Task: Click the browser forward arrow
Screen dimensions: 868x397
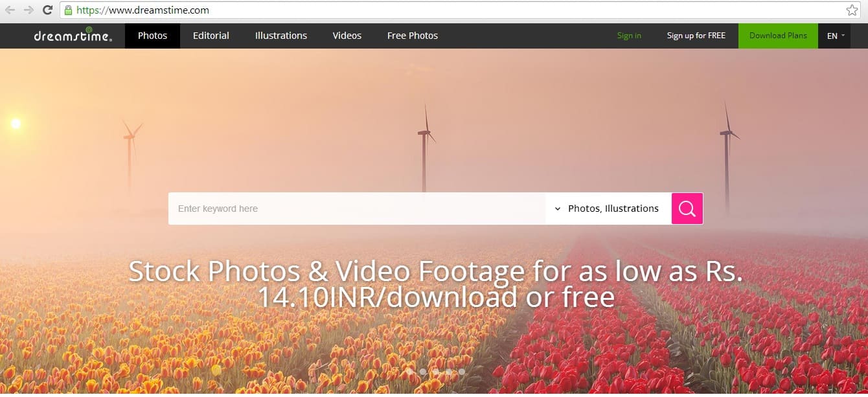Action: pos(29,10)
